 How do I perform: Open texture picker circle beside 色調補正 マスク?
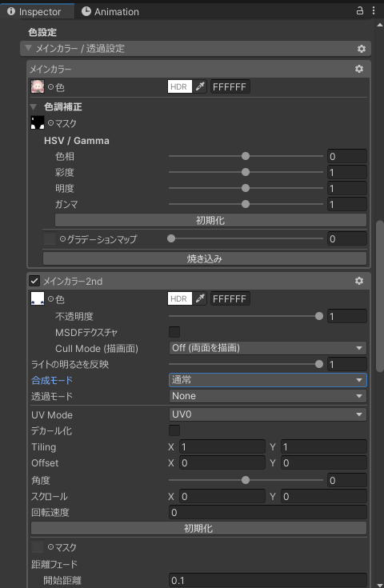tap(50, 123)
